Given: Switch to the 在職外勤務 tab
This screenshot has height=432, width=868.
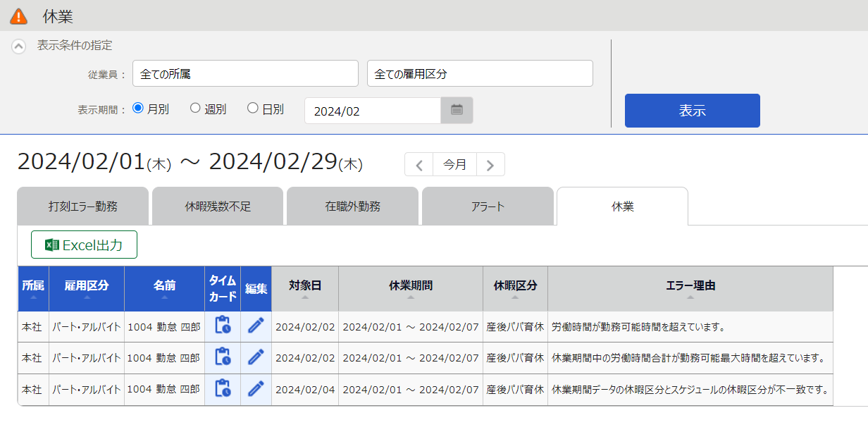Looking at the screenshot, I should tap(353, 206).
